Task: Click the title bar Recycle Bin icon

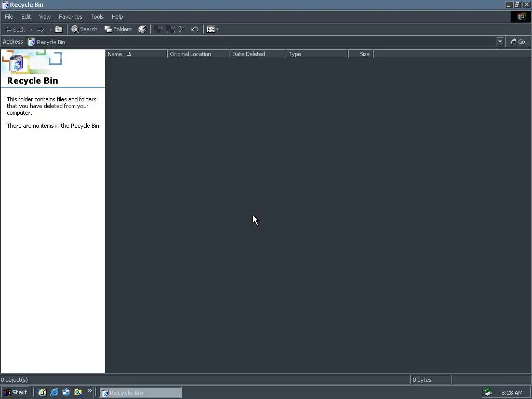Action: tap(5, 5)
